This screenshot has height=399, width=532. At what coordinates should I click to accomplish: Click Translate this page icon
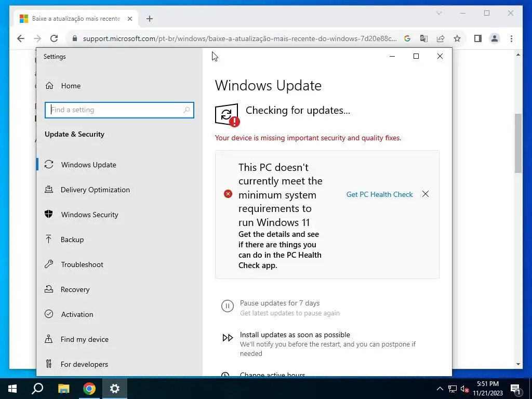click(x=424, y=38)
